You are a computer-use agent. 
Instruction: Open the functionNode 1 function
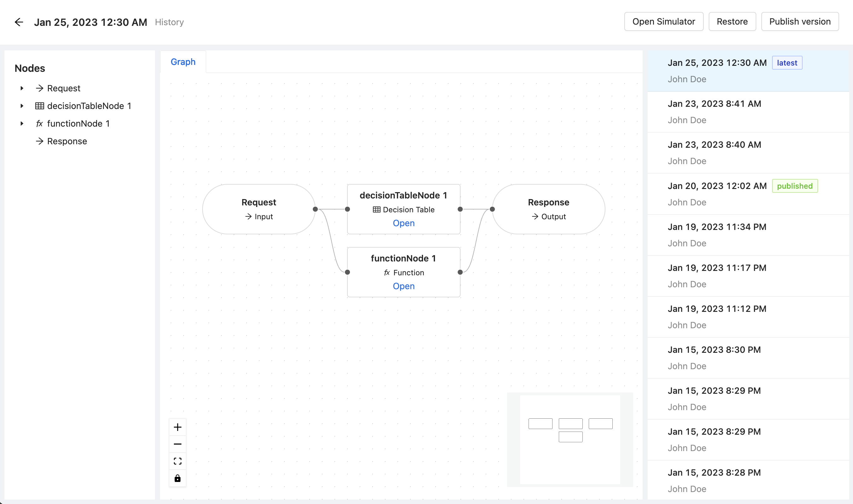[x=404, y=286]
